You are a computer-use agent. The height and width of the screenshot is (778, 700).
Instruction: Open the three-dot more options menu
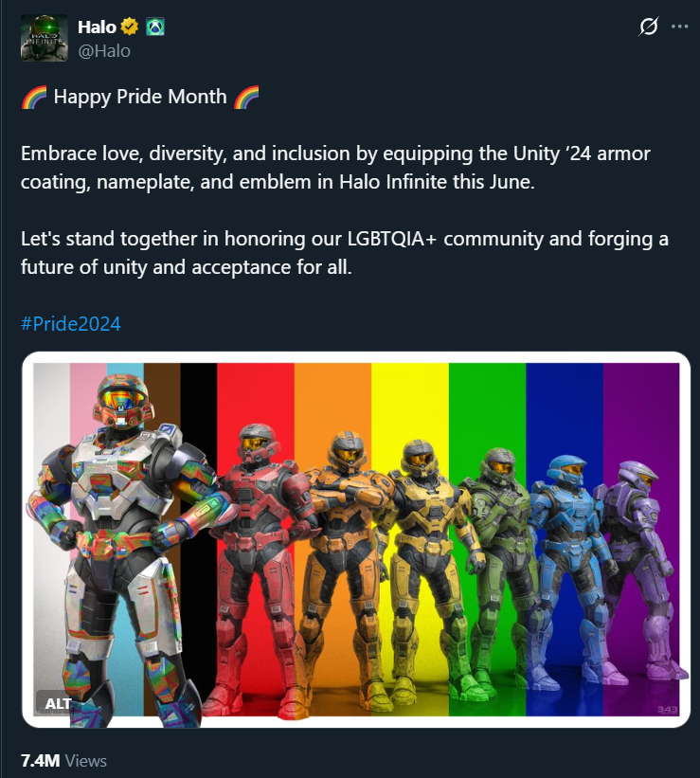click(680, 27)
